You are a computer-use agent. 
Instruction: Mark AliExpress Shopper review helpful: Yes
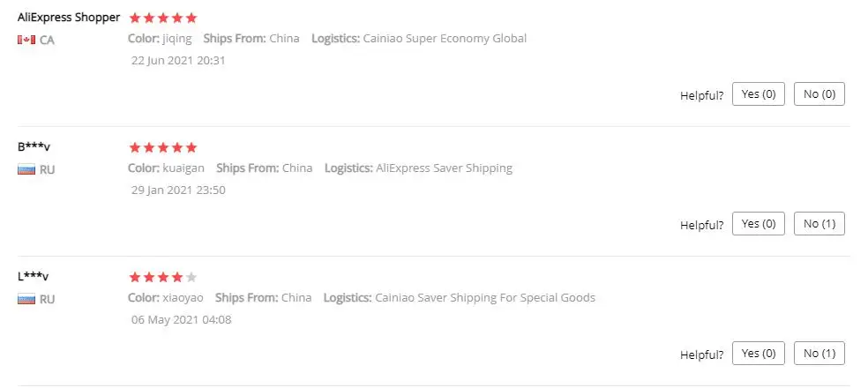click(x=758, y=94)
